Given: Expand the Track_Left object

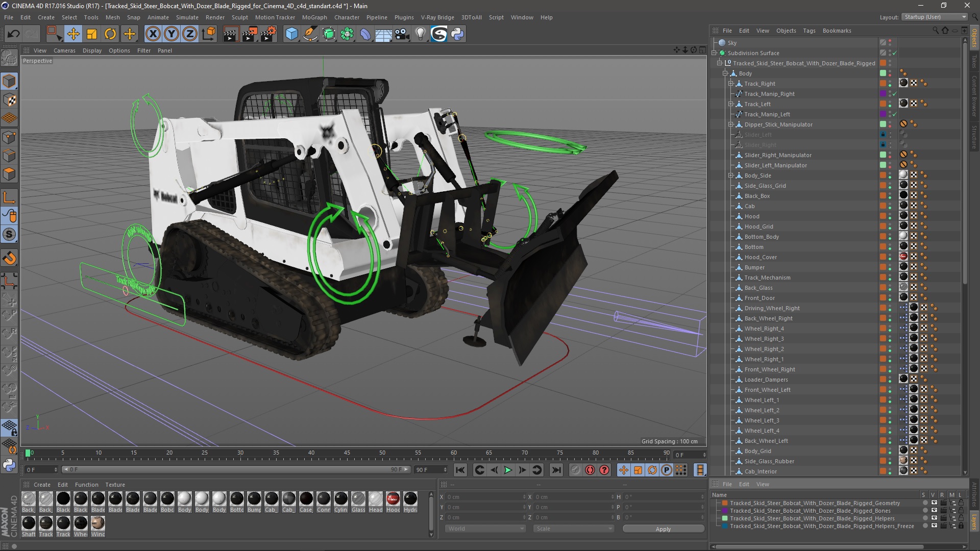Looking at the screenshot, I should [730, 104].
